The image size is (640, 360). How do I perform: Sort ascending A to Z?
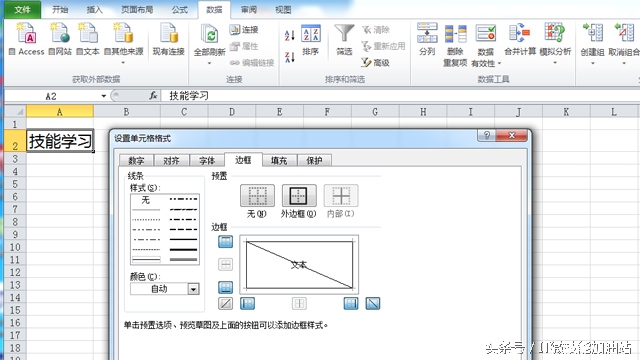pos(289,35)
